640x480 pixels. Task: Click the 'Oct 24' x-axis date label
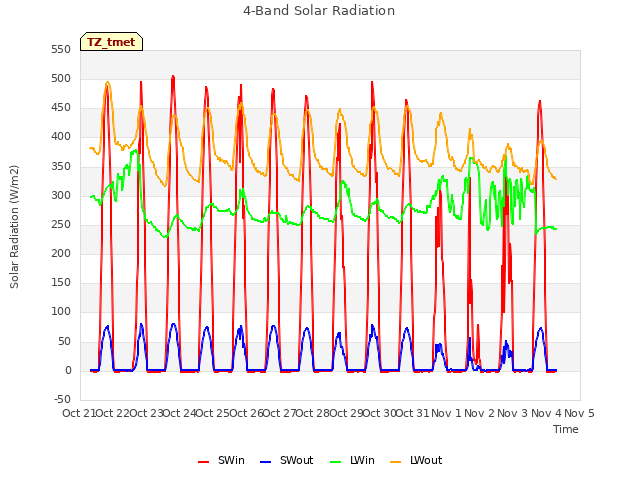point(179,413)
